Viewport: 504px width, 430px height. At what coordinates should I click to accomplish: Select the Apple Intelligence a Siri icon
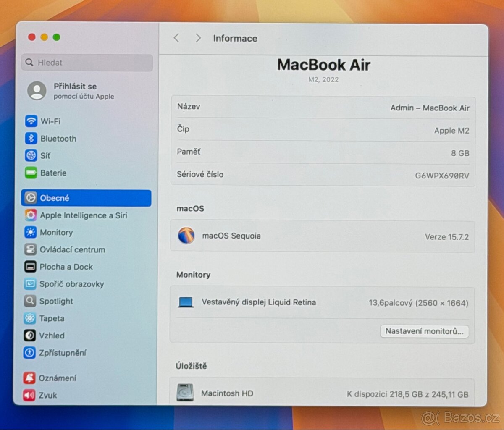31,215
